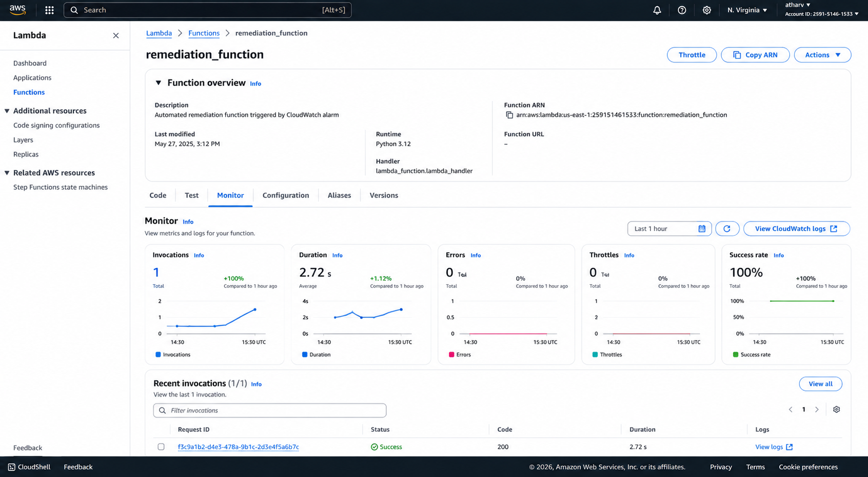Select the Monitor tab
The width and height of the screenshot is (868, 477).
(230, 195)
